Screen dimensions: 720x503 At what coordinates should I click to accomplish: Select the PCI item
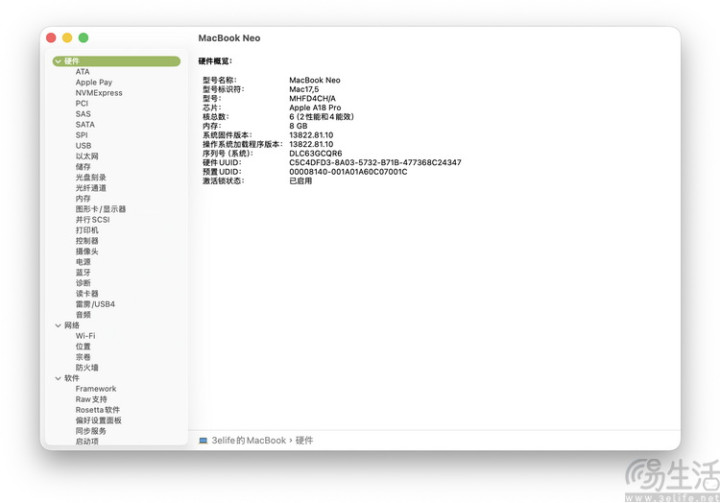[x=82, y=103]
